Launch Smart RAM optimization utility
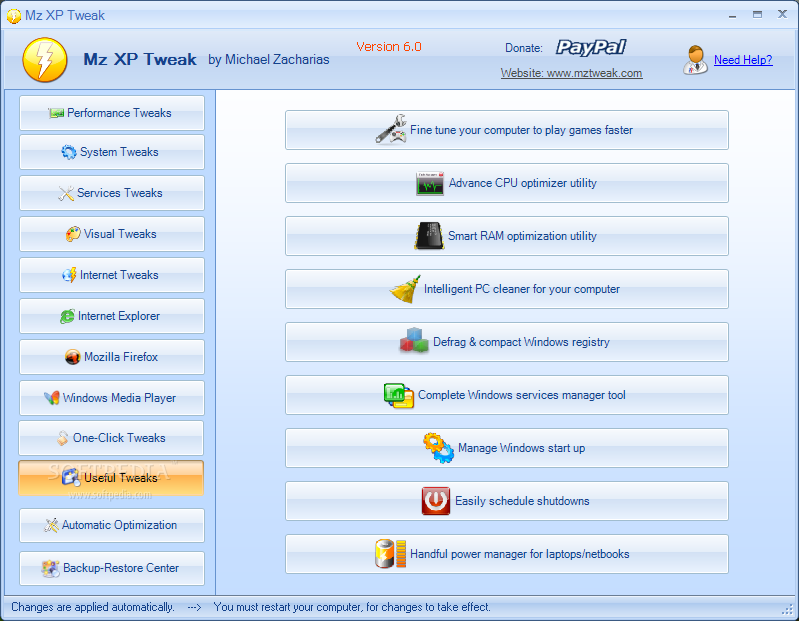Image resolution: width=799 pixels, height=621 pixels. pos(507,236)
